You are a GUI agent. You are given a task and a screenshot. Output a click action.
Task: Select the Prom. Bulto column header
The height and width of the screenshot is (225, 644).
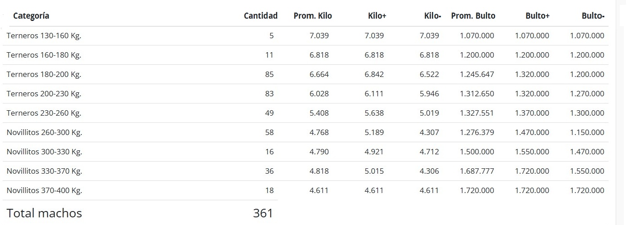(x=473, y=16)
